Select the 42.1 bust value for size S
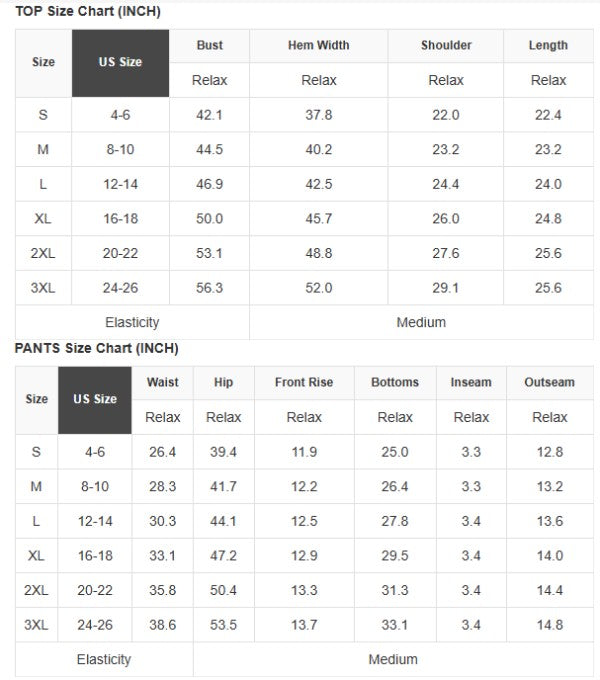Screen dimensions: 600x680 coord(210,115)
